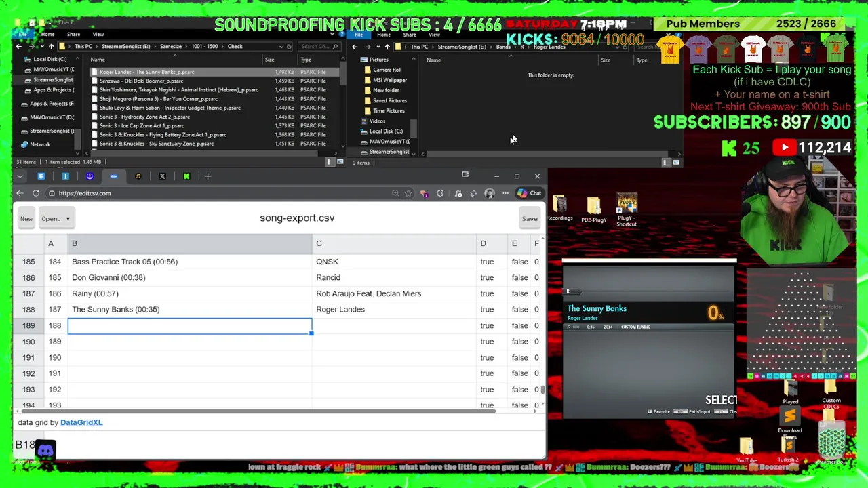Add editcsv.com page to favorites star

pos(408,193)
